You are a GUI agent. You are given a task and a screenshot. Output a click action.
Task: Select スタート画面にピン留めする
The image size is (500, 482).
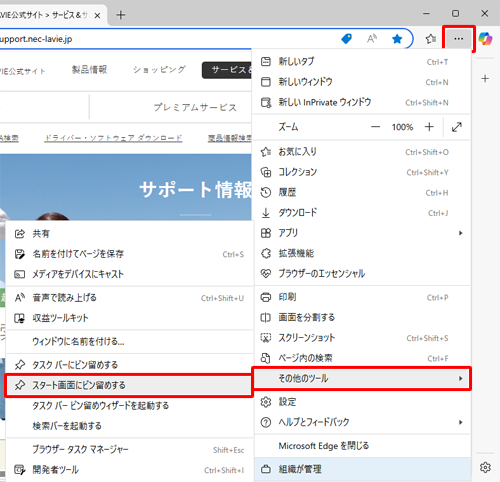(x=129, y=385)
